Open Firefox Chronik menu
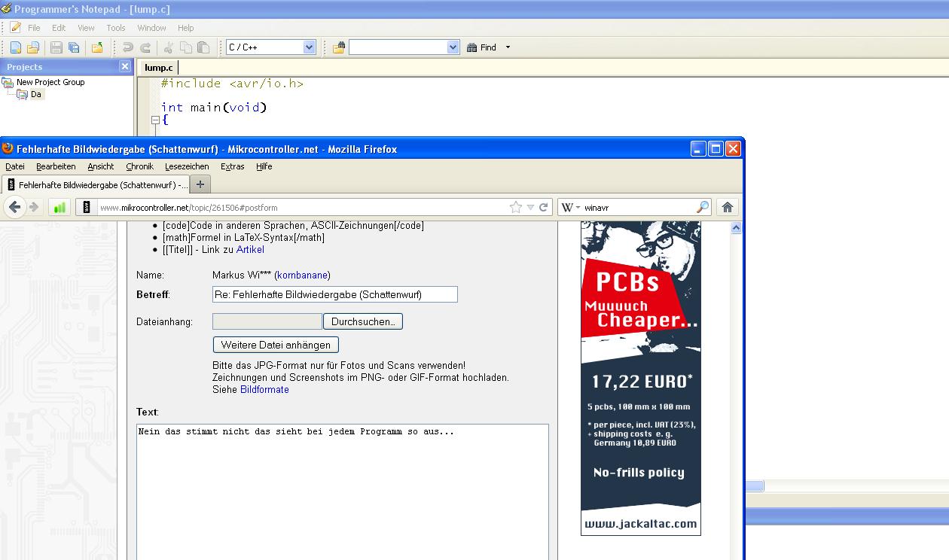 click(139, 166)
